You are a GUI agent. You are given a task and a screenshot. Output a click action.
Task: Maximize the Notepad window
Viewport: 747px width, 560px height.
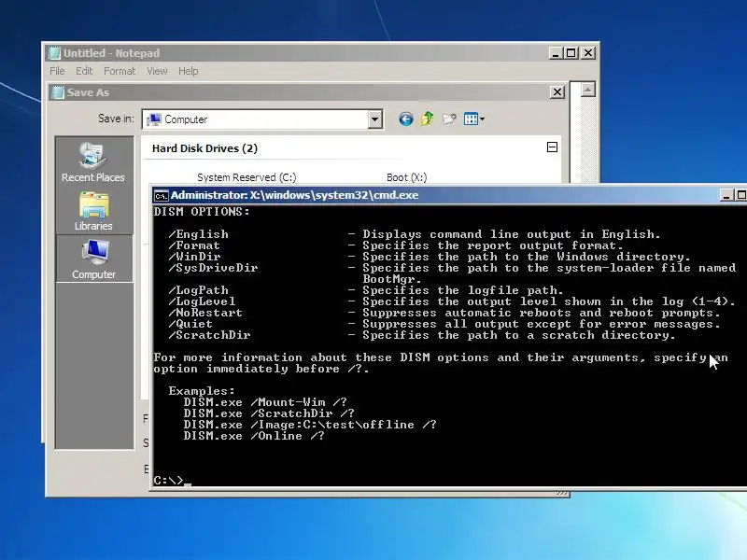[571, 53]
